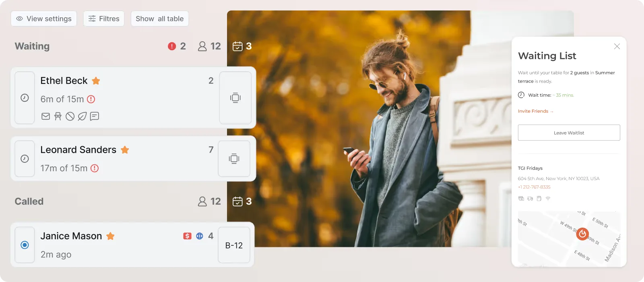
Task: Click the wait time clock icon
Action: [x=521, y=95]
